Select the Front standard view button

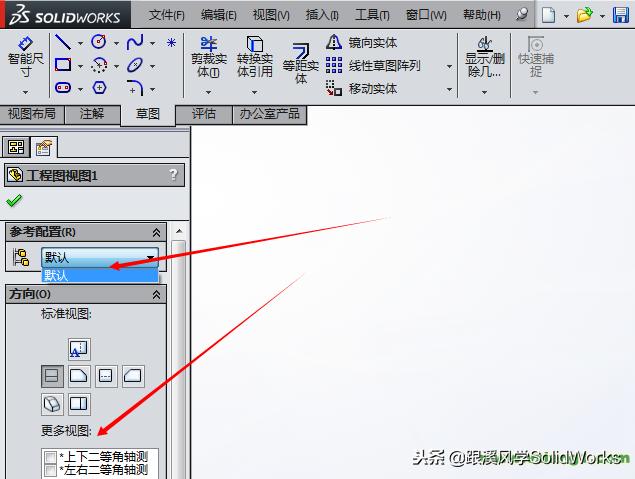pyautogui.click(x=52, y=376)
